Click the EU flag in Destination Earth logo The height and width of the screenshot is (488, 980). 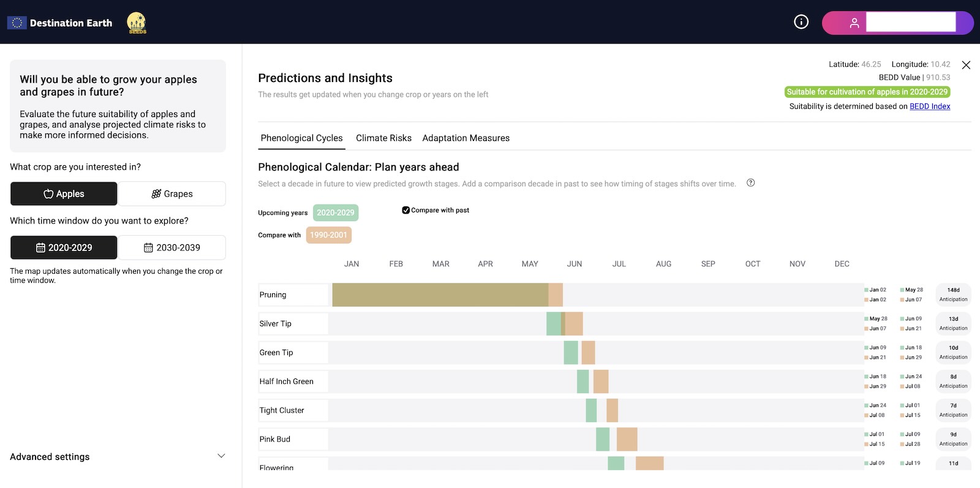click(x=17, y=22)
